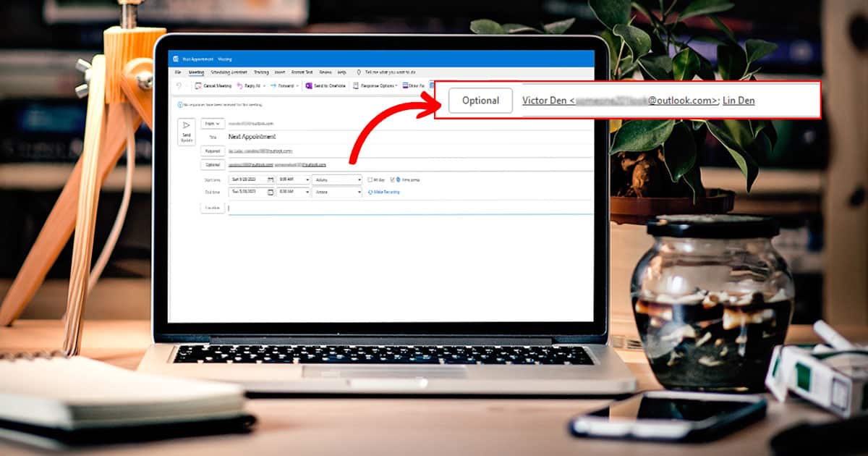Click the Send to OneNote icon
This screenshot has height=456, width=868.
pos(308,85)
